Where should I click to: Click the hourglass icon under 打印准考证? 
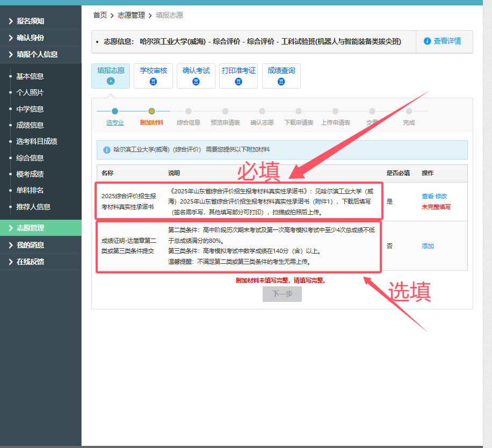point(238,82)
